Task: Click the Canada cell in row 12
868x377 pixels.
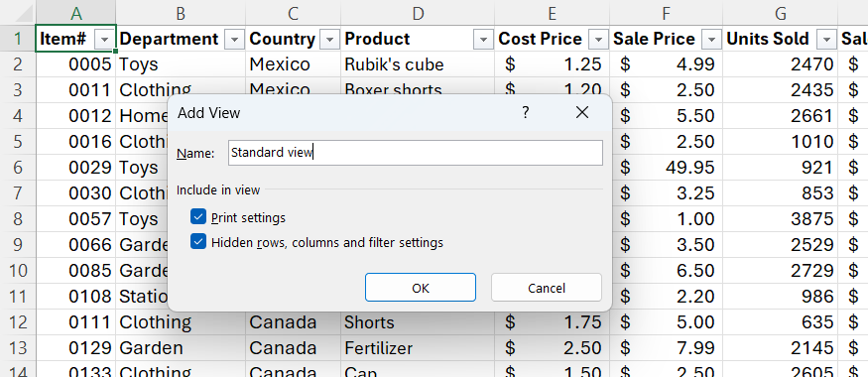Action: click(x=294, y=321)
